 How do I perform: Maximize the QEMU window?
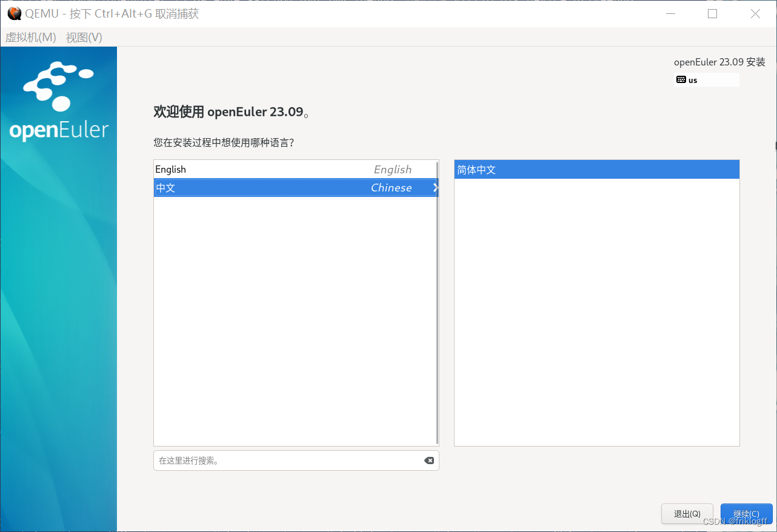click(x=712, y=13)
